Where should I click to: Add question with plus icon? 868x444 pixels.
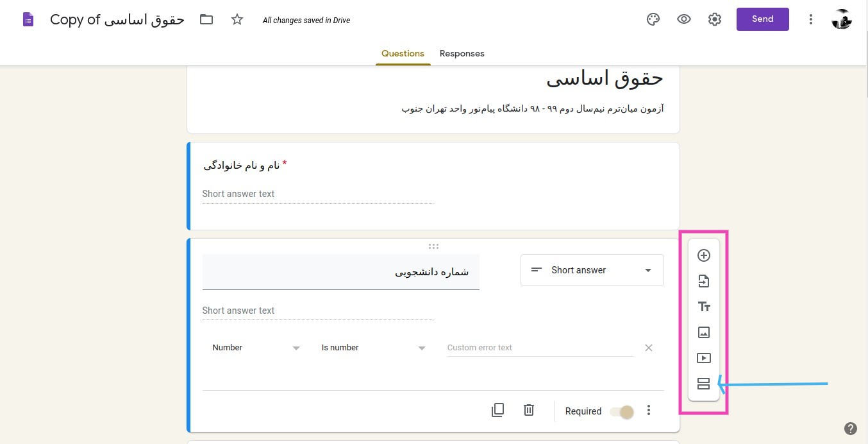704,255
